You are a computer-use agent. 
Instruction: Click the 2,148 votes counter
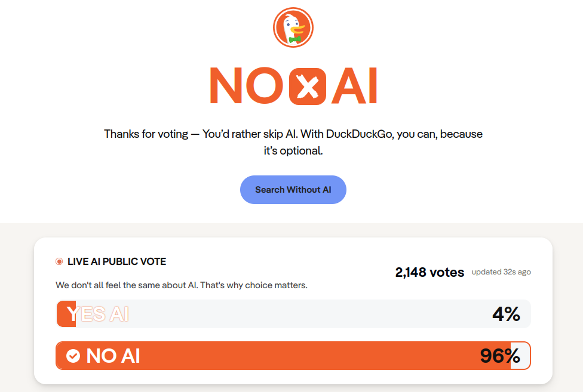click(x=429, y=272)
